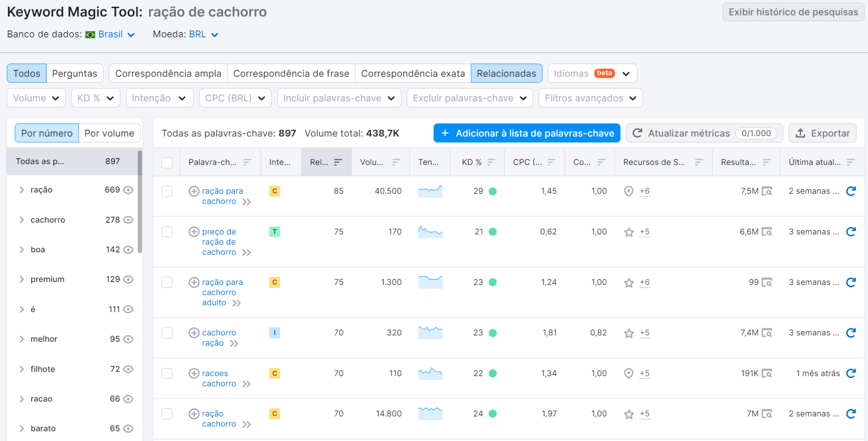The image size is (868, 441).
Task: Tick checkbox for ração para cachorro adulto
Action: [167, 282]
